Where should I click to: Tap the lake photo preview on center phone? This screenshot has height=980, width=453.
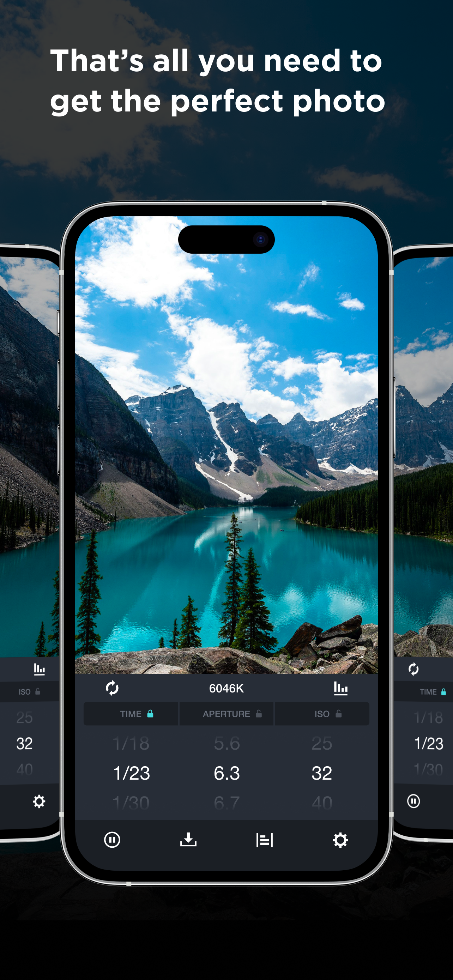tap(226, 445)
